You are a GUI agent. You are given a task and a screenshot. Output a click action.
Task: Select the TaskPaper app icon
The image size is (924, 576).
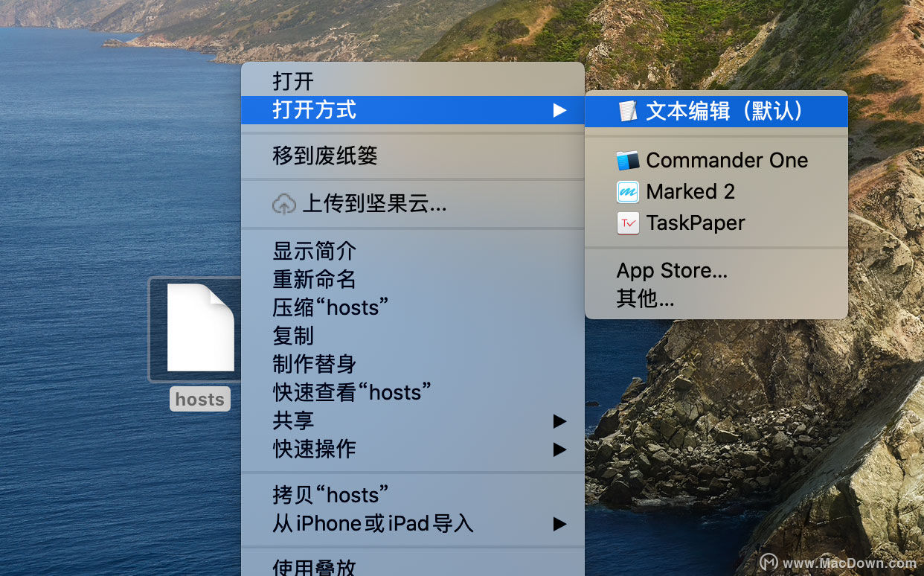click(x=629, y=223)
